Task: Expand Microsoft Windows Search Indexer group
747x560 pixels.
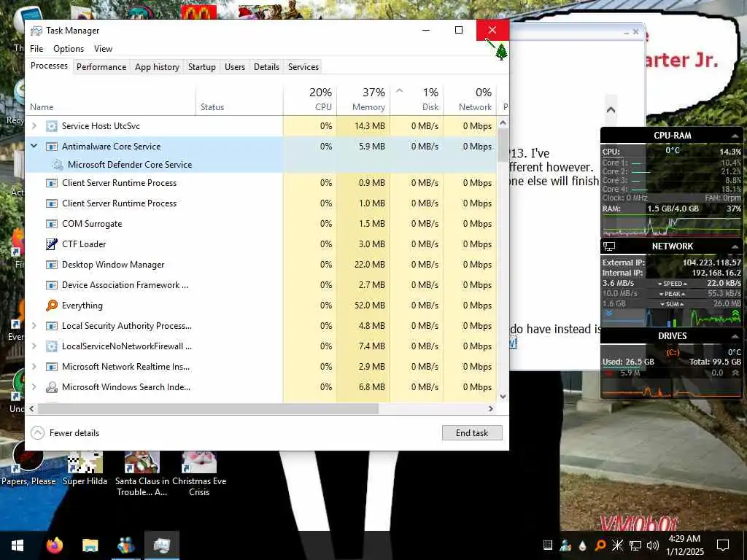Action: [34, 387]
